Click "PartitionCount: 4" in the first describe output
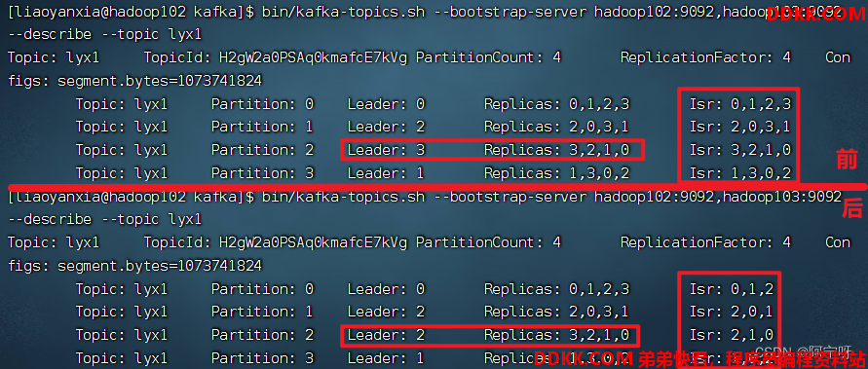The image size is (868, 369). coord(488,57)
